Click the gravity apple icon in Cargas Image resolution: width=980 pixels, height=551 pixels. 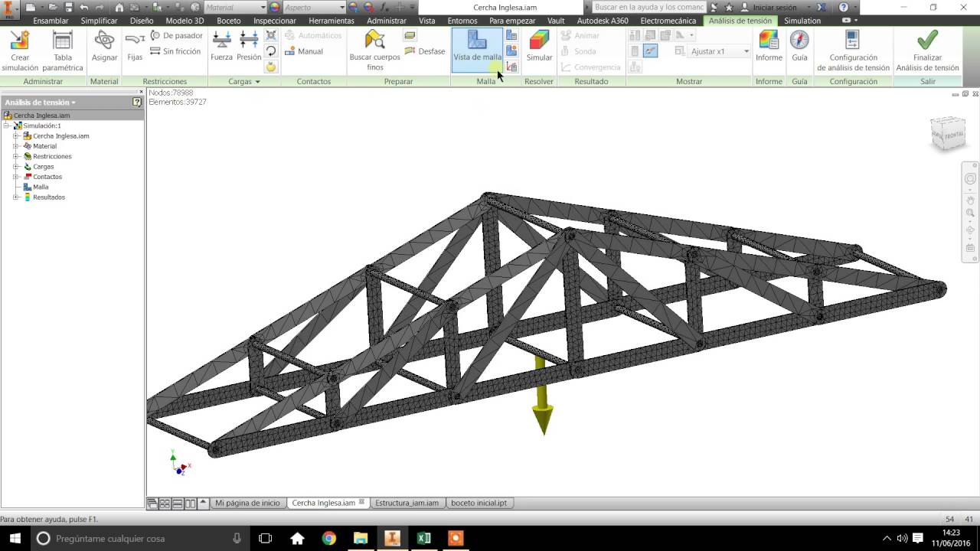tap(271, 67)
